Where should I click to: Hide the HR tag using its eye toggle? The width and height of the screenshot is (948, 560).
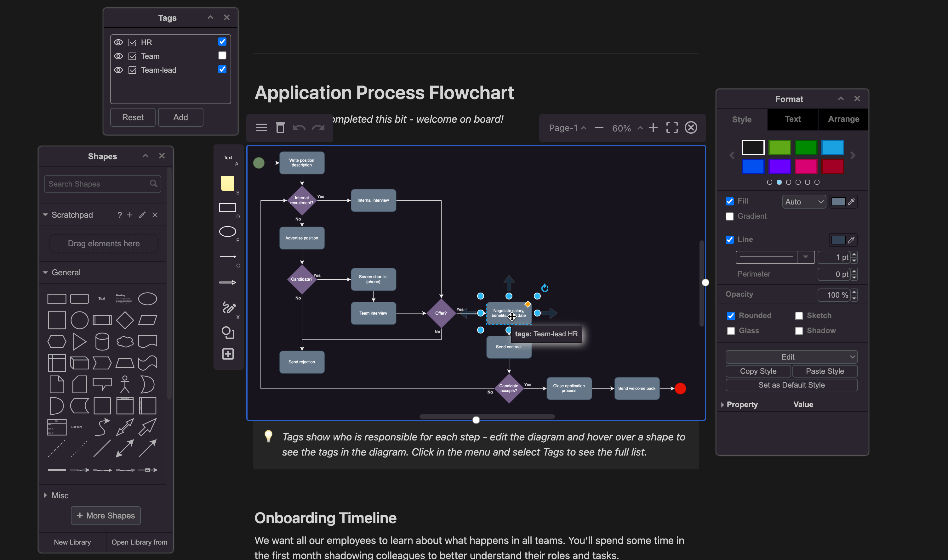pos(118,42)
